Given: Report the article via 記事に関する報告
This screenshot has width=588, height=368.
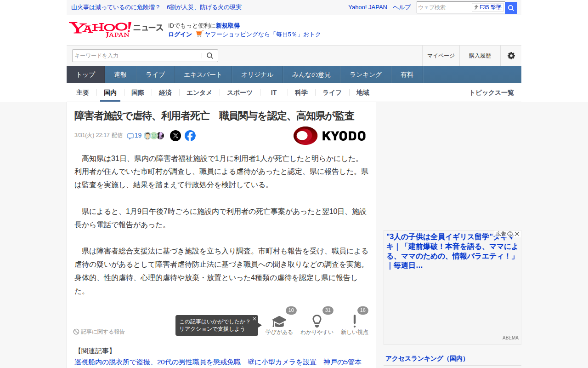Looking at the screenshot, I should click(99, 332).
